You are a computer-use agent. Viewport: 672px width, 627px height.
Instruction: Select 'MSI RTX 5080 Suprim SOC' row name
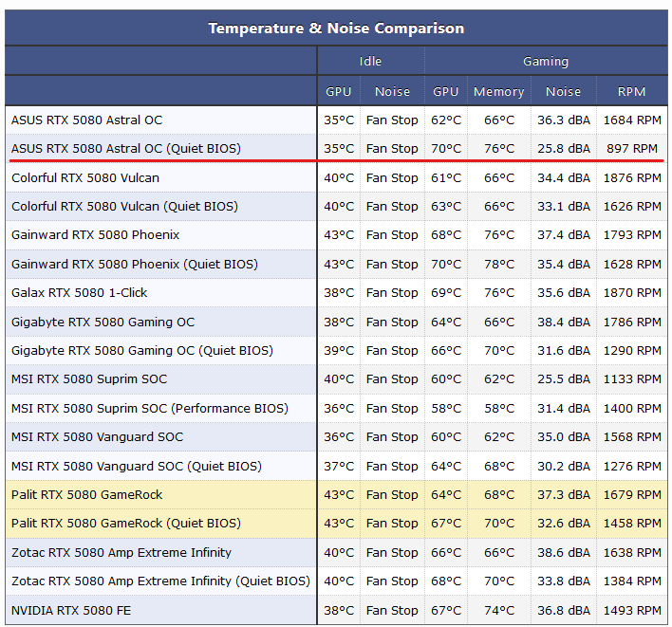click(89, 379)
